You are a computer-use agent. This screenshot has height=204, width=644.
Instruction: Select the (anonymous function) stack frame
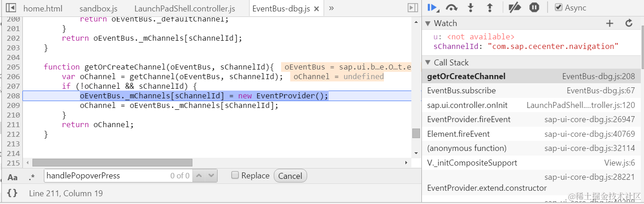(x=531, y=148)
